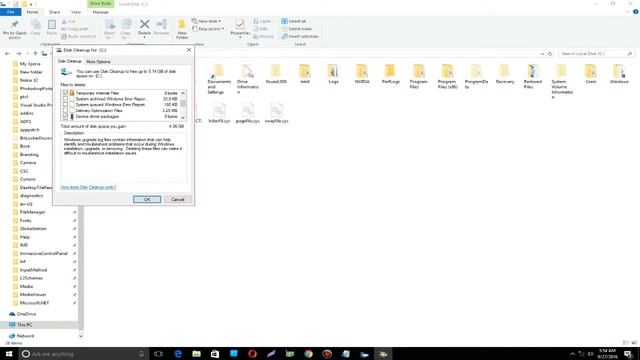Switch to the Share ribbon tab
Screen dimensions: 640x360
tap(54, 12)
